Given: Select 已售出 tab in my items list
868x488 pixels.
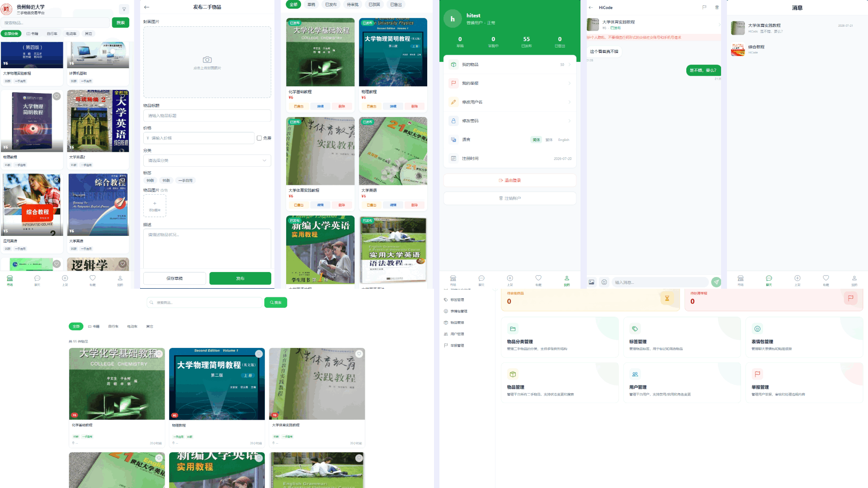Looking at the screenshot, I should [396, 5].
